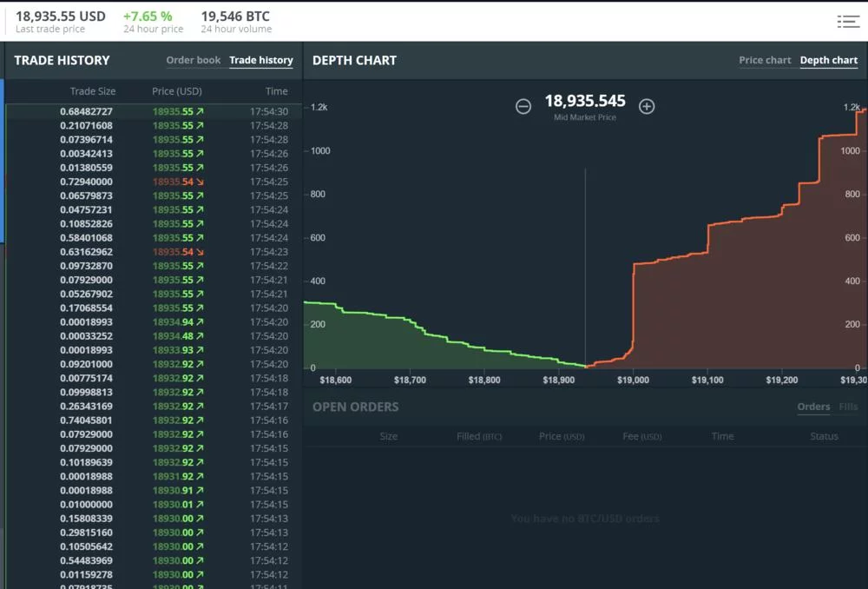
Task: Click the Size column header in Open Orders
Action: [389, 437]
